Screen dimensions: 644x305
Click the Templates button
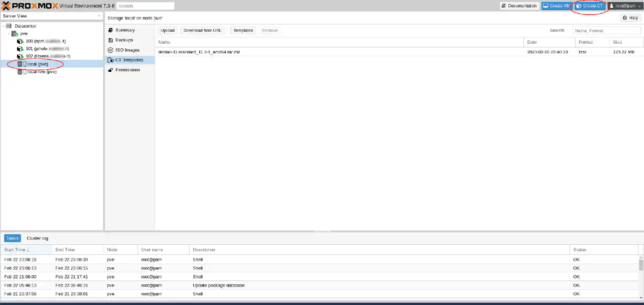(243, 30)
